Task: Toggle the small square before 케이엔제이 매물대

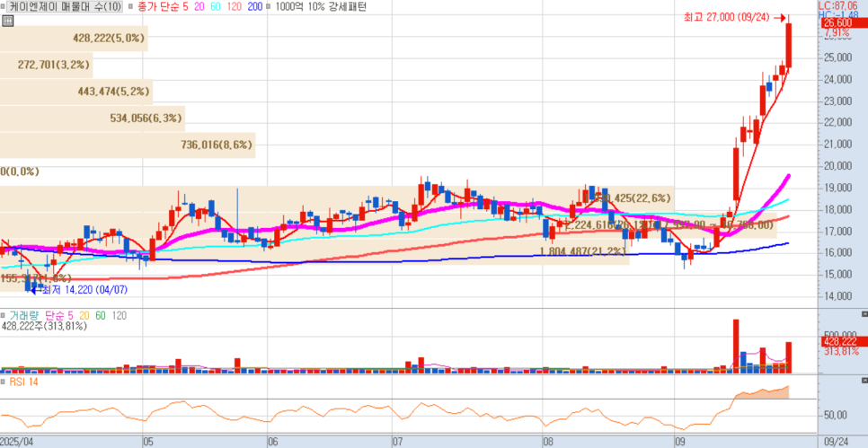Action: pos(4,7)
